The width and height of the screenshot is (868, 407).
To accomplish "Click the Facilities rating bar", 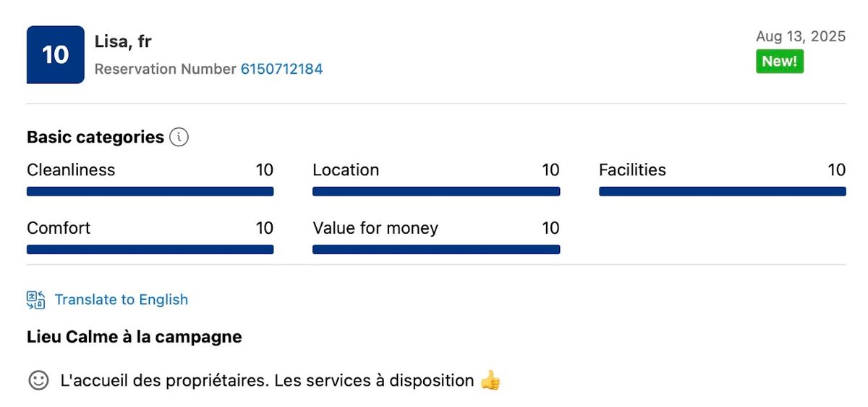I will (x=722, y=192).
